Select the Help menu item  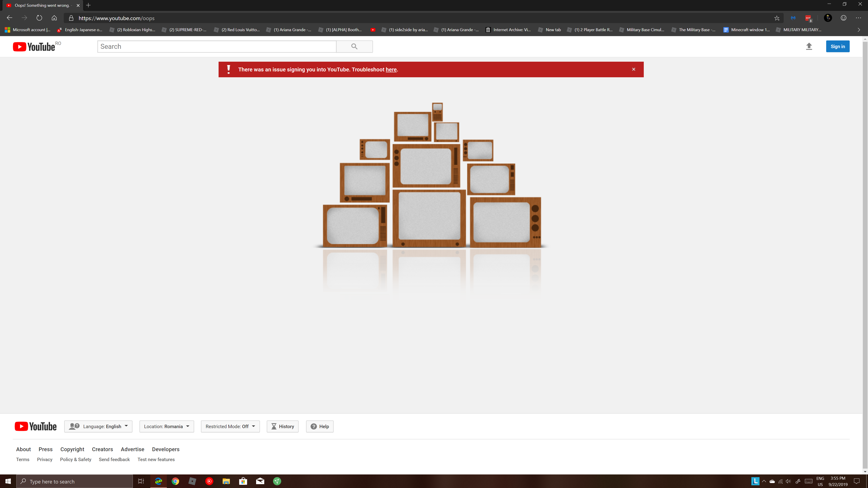320,426
